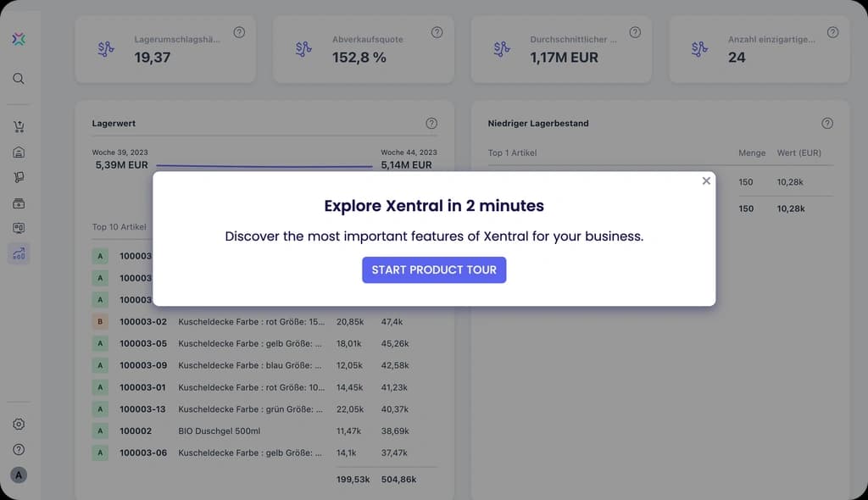This screenshot has width=868, height=500.
Task: Open the warehouse sidebar icon
Action: tap(19, 153)
